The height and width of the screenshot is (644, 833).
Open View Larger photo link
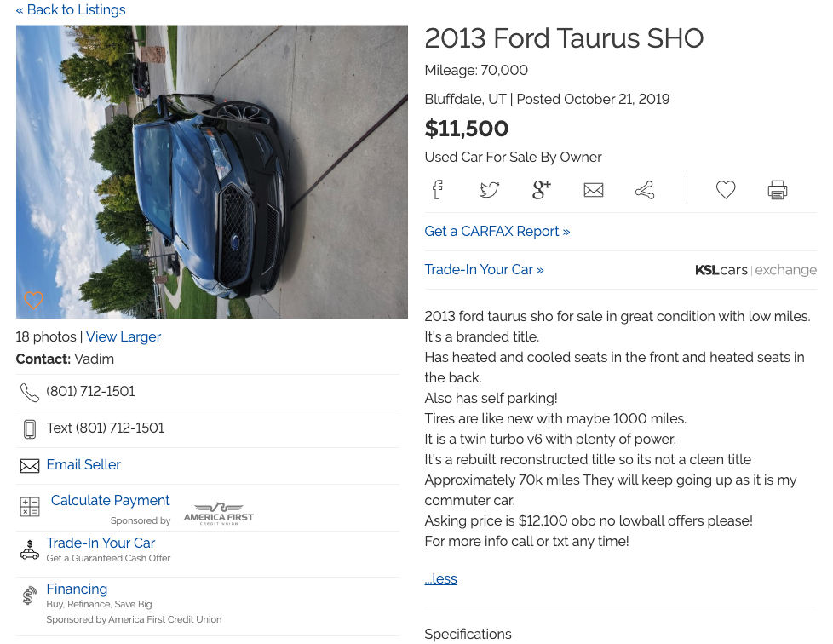point(124,336)
